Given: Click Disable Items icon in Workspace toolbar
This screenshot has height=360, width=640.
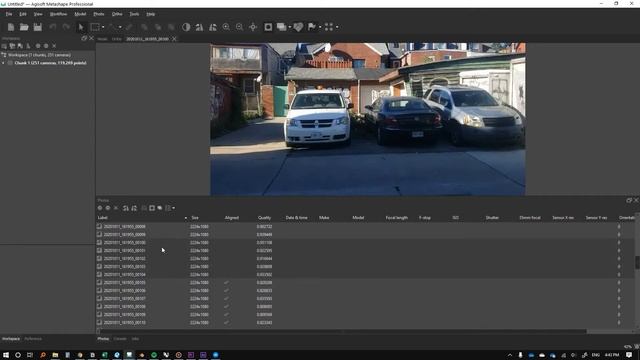Looking at the screenshot, I should [46, 46].
